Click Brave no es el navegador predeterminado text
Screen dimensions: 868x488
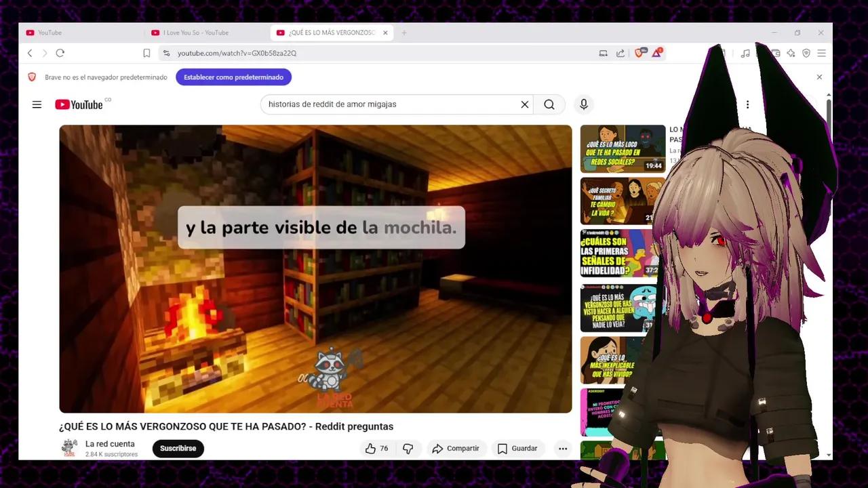click(x=106, y=77)
